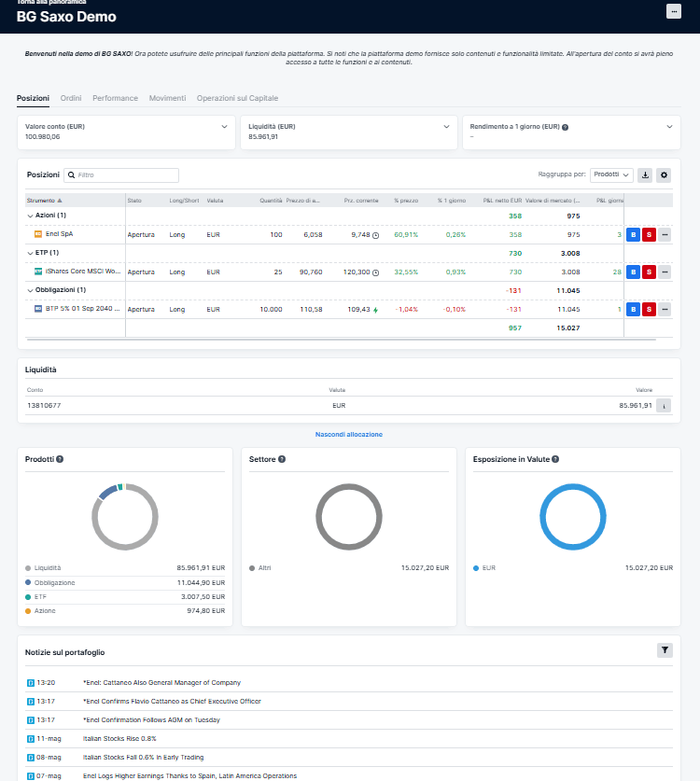Click the ETF teal legend dot
The height and width of the screenshot is (781, 700).
pos(28,596)
